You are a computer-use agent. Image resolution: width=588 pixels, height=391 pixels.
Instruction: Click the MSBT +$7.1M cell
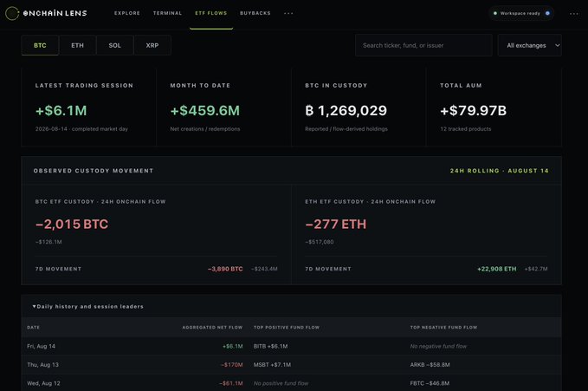(272, 365)
